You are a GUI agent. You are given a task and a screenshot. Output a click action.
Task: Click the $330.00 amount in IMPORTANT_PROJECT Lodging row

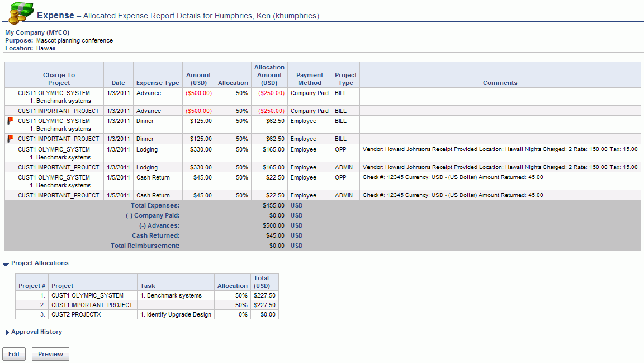click(201, 167)
